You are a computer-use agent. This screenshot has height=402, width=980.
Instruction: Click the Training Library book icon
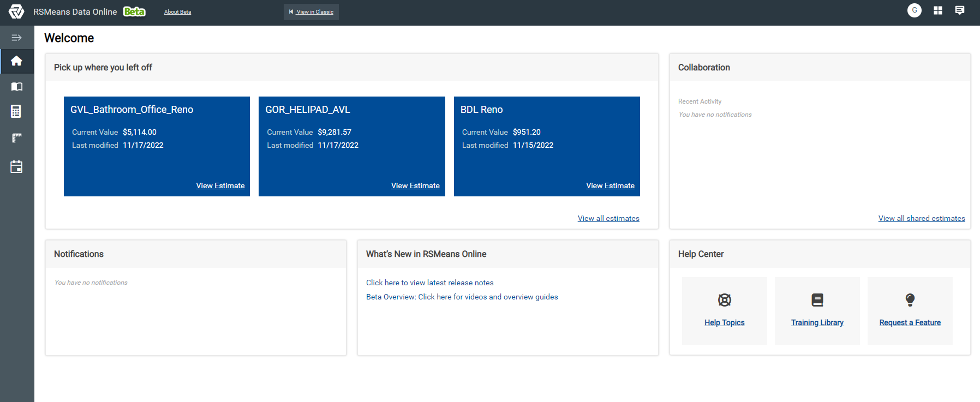tap(817, 299)
